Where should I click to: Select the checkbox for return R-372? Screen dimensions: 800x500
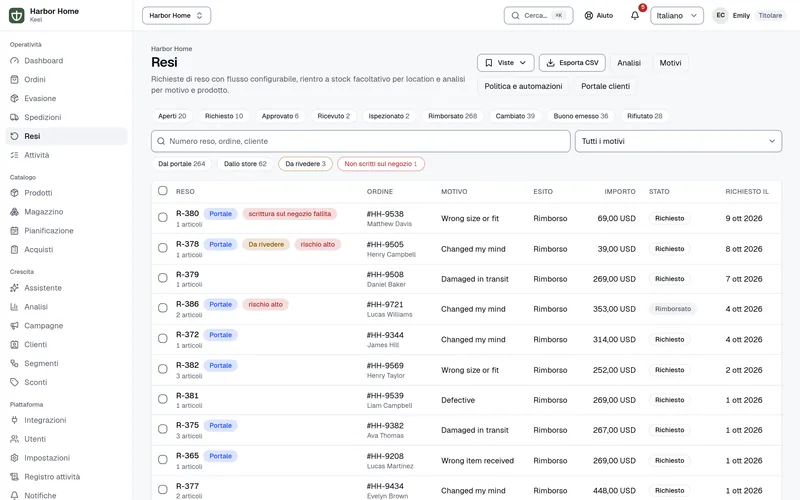(x=163, y=339)
